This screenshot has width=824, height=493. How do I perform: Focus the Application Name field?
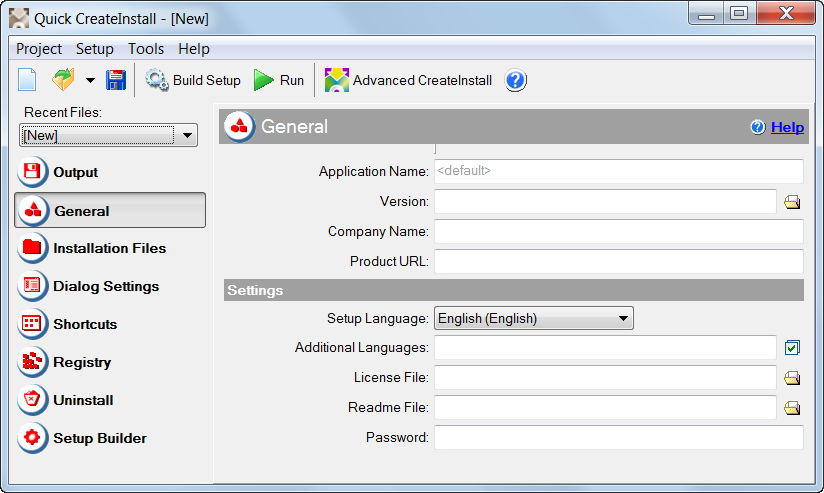click(619, 171)
